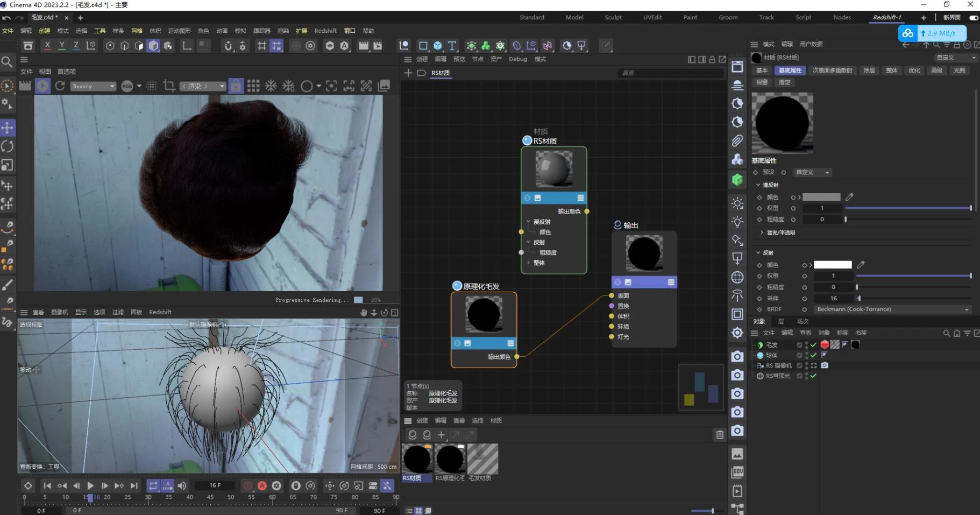Delete material using the trash icon
Viewport: 980px width, 515px height.
click(720, 435)
